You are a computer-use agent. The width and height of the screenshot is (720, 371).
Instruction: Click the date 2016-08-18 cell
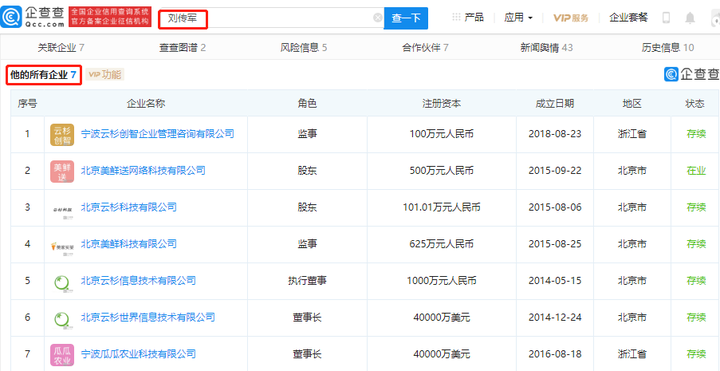[555, 354]
